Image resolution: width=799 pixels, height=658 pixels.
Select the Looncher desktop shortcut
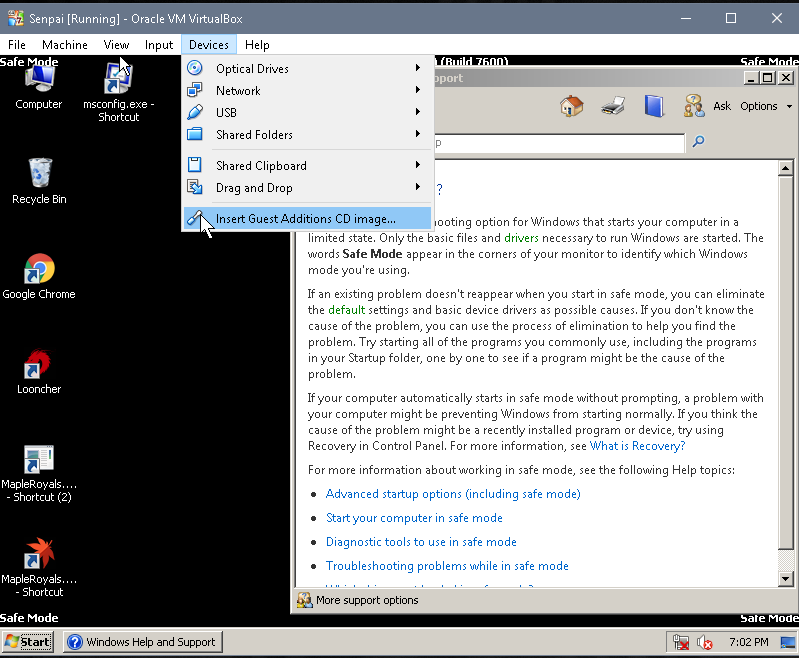(x=39, y=372)
